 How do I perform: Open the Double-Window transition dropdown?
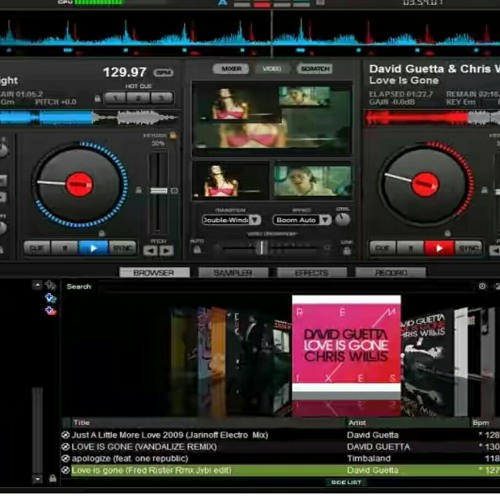click(x=231, y=220)
